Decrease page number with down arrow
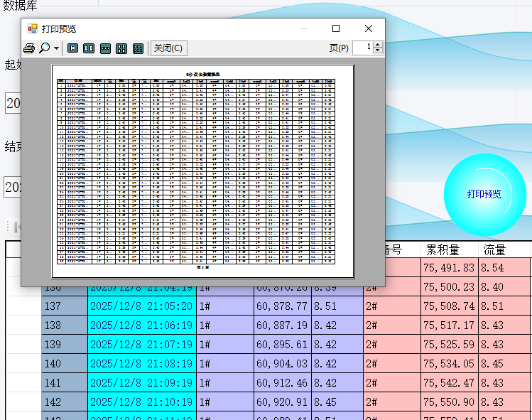Image resolution: width=532 pixels, height=420 pixels. point(378,51)
